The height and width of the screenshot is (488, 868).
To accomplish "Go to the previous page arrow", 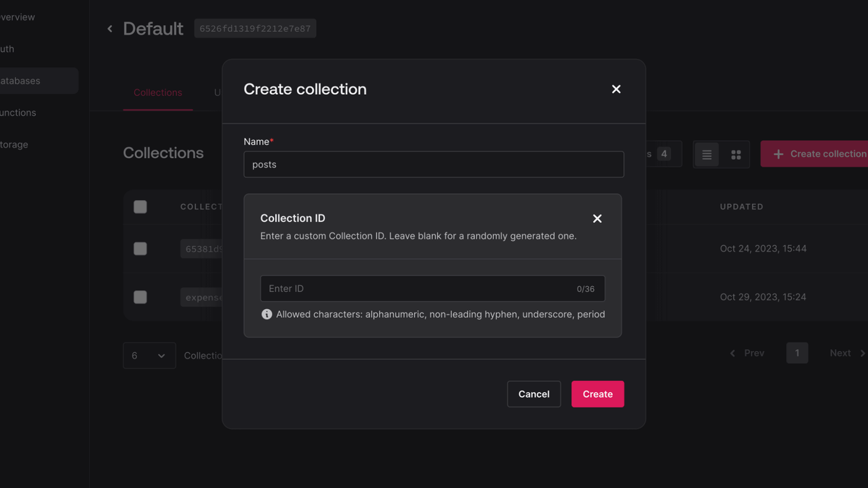I will (x=732, y=353).
